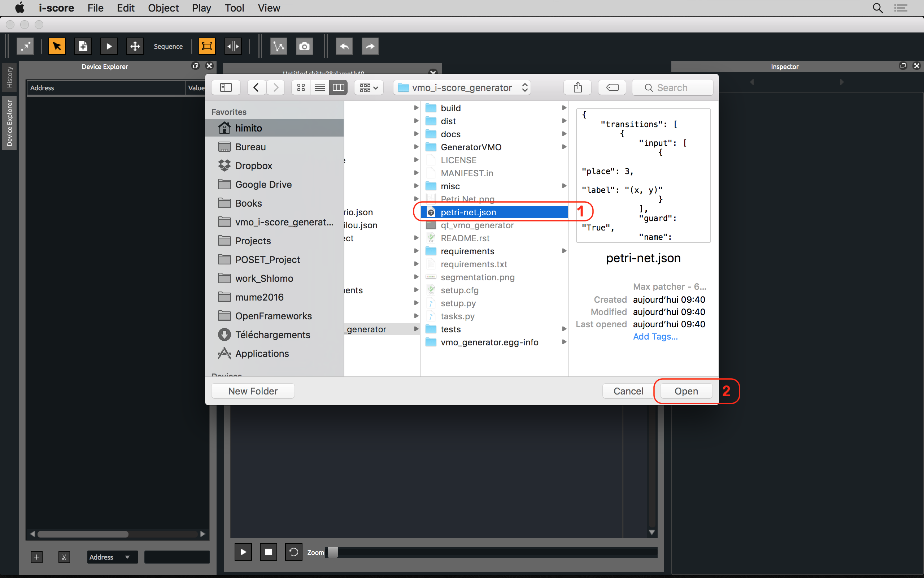
Task: Open the vmo_i-score_generator path dropdown
Action: click(462, 87)
